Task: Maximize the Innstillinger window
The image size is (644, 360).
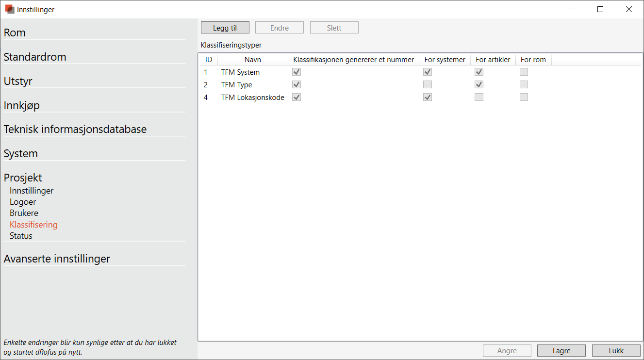Action: tap(600, 9)
